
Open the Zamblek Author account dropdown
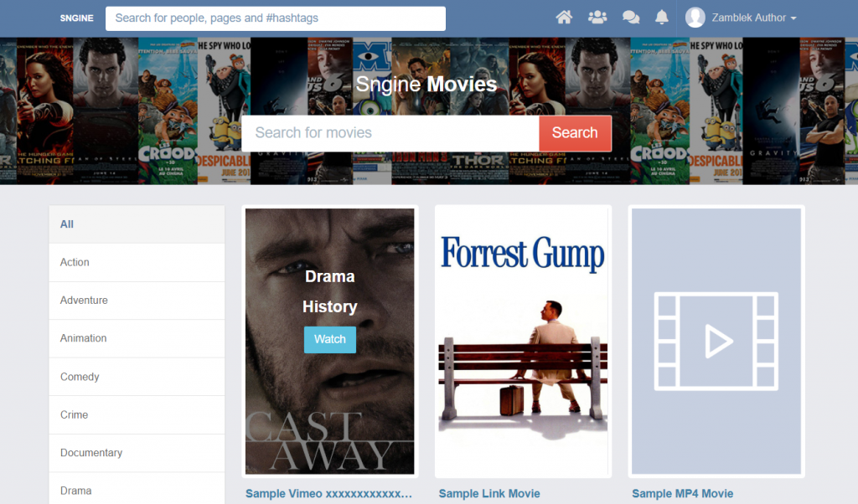(x=754, y=18)
